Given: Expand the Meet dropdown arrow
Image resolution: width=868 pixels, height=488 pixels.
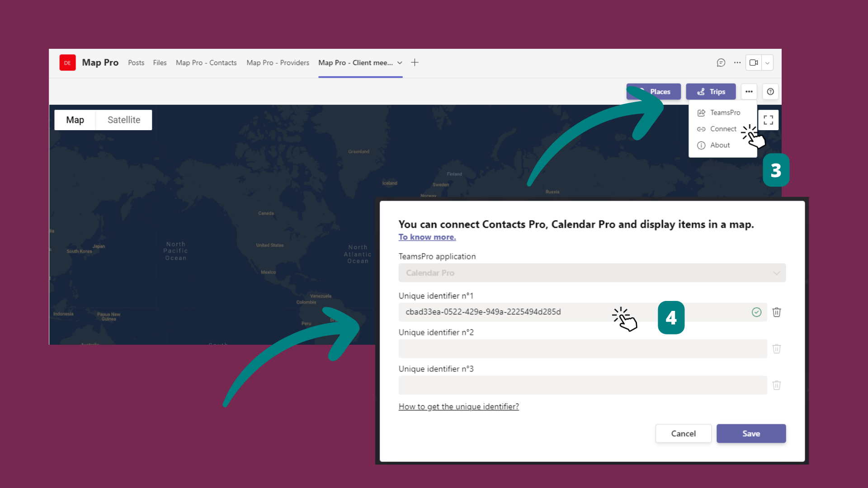Looking at the screenshot, I should [768, 63].
